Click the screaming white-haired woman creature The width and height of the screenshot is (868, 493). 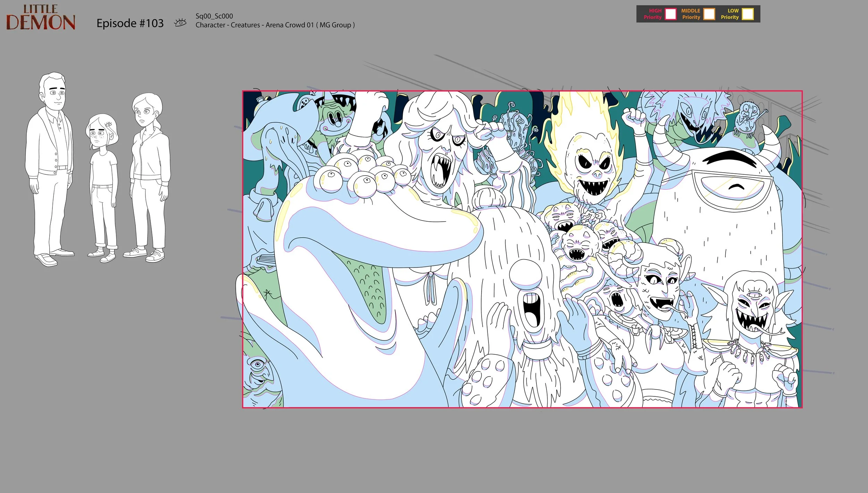441,146
